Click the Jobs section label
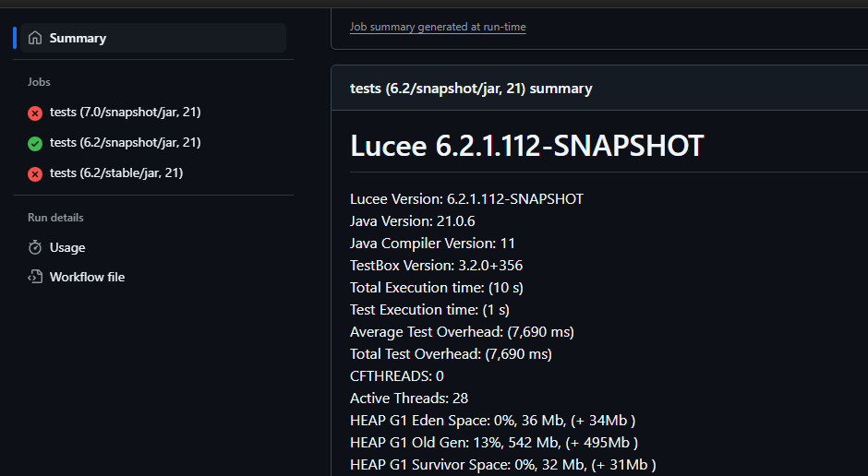 tap(39, 82)
